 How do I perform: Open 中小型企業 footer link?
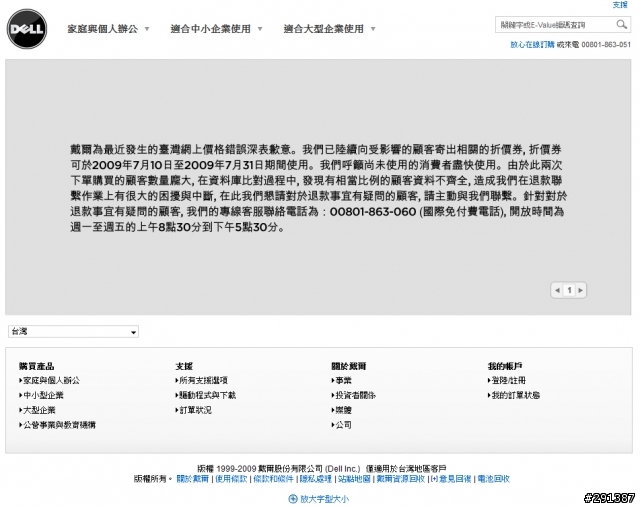pyautogui.click(x=41, y=395)
